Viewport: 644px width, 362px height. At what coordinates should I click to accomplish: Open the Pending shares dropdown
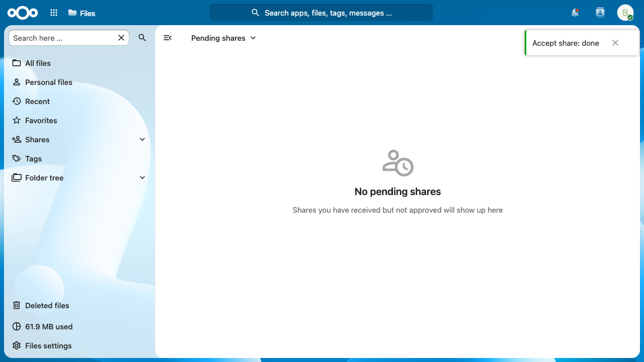click(224, 38)
